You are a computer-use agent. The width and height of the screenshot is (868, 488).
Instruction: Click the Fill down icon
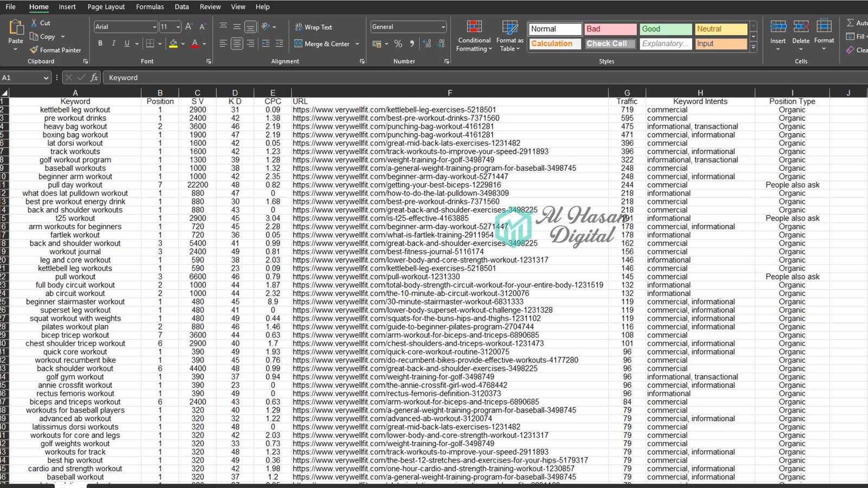coord(850,36)
